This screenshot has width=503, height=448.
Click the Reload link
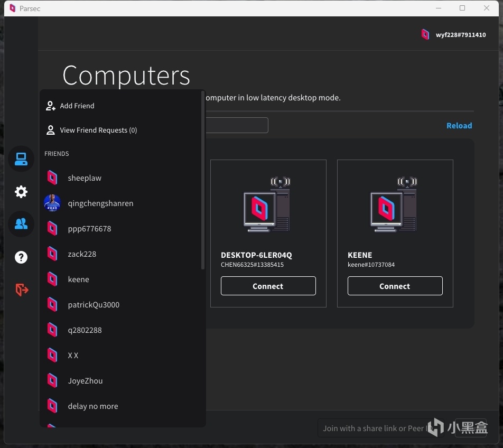pyautogui.click(x=459, y=125)
